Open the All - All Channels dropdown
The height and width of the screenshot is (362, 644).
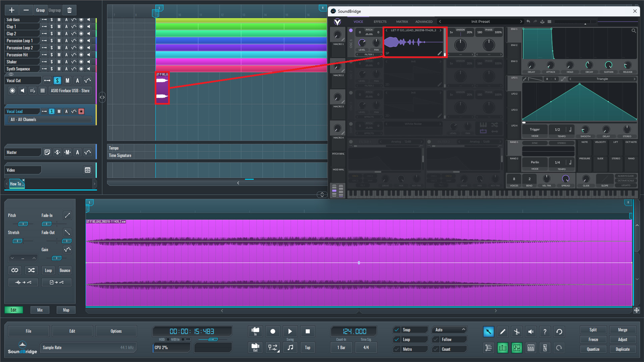pos(50,119)
